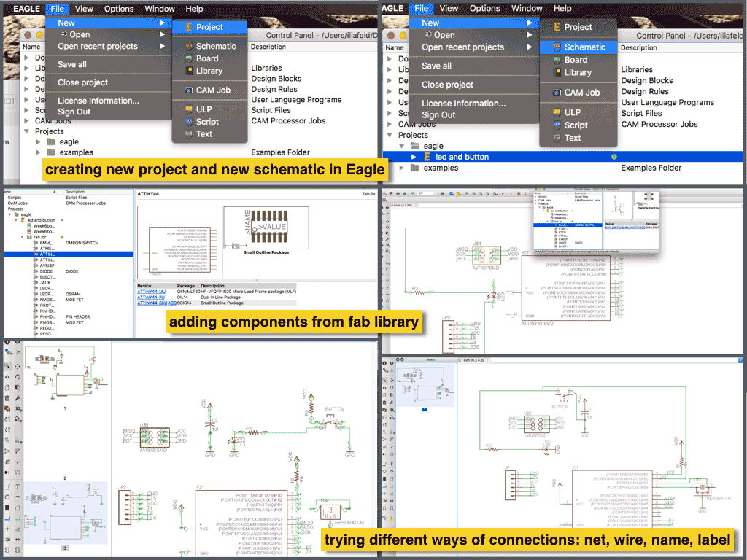Click the Save icon in middle-right schematic toolbar
Viewport: 747px width, 560px height.
(391, 193)
